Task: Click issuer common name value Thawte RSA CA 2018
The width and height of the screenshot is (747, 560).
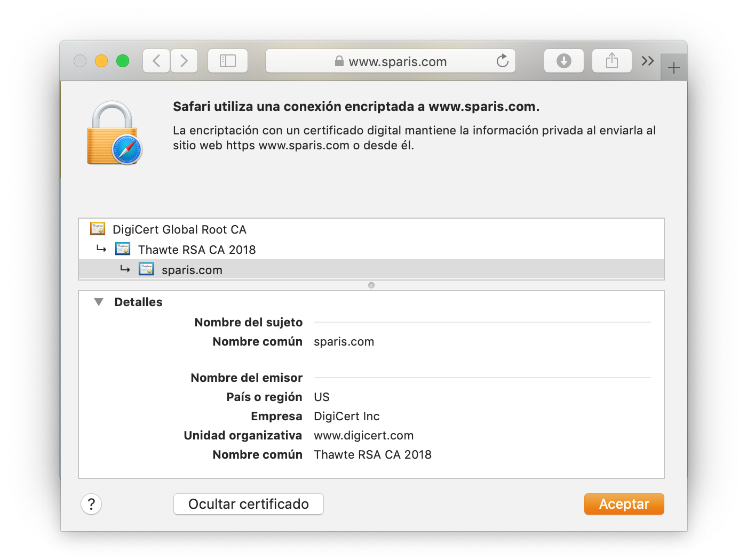Action: [x=373, y=454]
